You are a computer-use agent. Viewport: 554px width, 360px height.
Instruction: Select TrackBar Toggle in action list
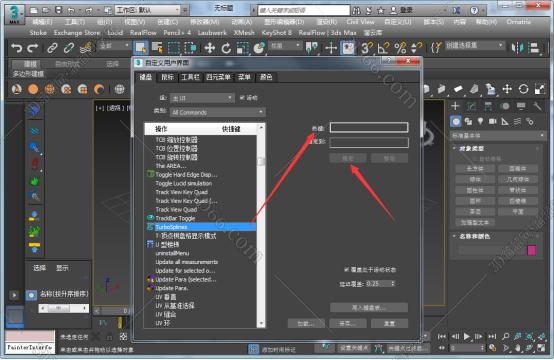pyautogui.click(x=201, y=218)
